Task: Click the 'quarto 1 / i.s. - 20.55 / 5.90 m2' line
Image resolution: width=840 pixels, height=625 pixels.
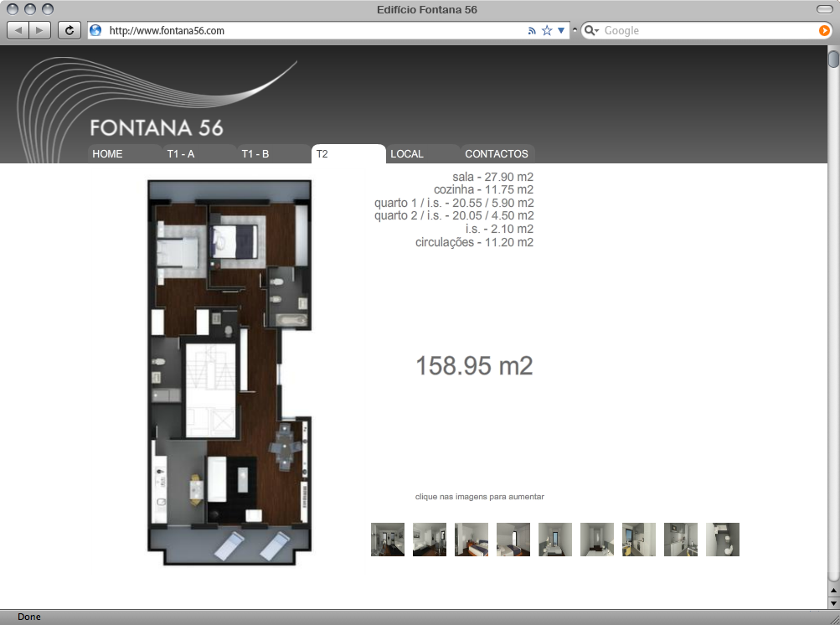Action: pyautogui.click(x=454, y=203)
